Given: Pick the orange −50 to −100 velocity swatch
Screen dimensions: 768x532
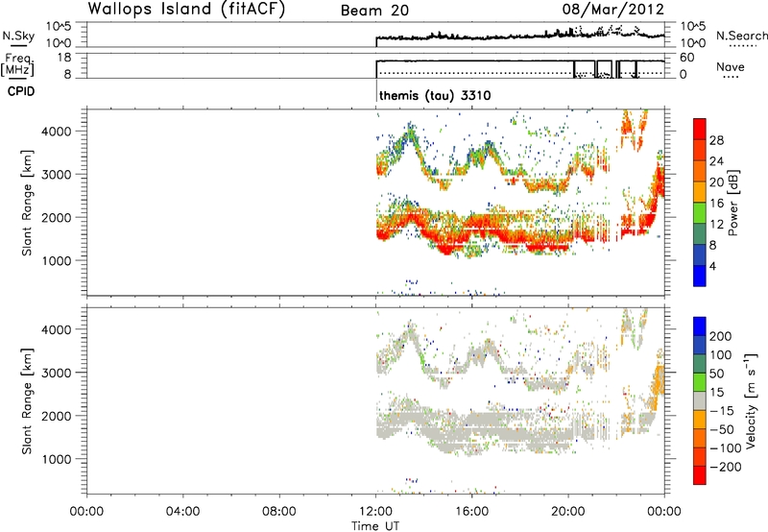Looking at the screenshot, I should coord(700,438).
